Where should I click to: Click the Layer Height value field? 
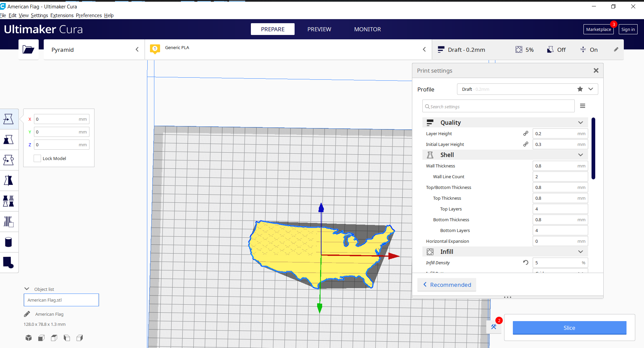coord(560,133)
